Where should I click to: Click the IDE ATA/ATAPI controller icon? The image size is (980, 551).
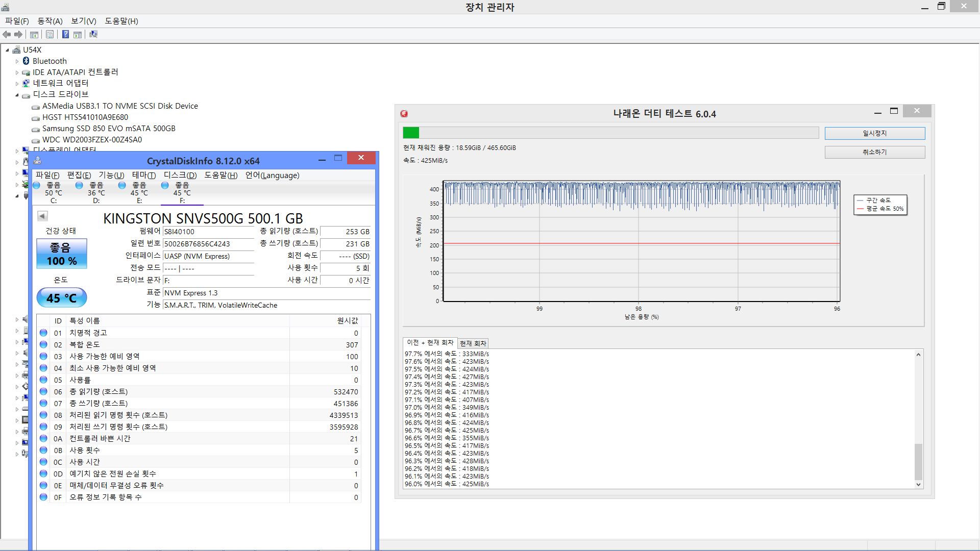26,72
